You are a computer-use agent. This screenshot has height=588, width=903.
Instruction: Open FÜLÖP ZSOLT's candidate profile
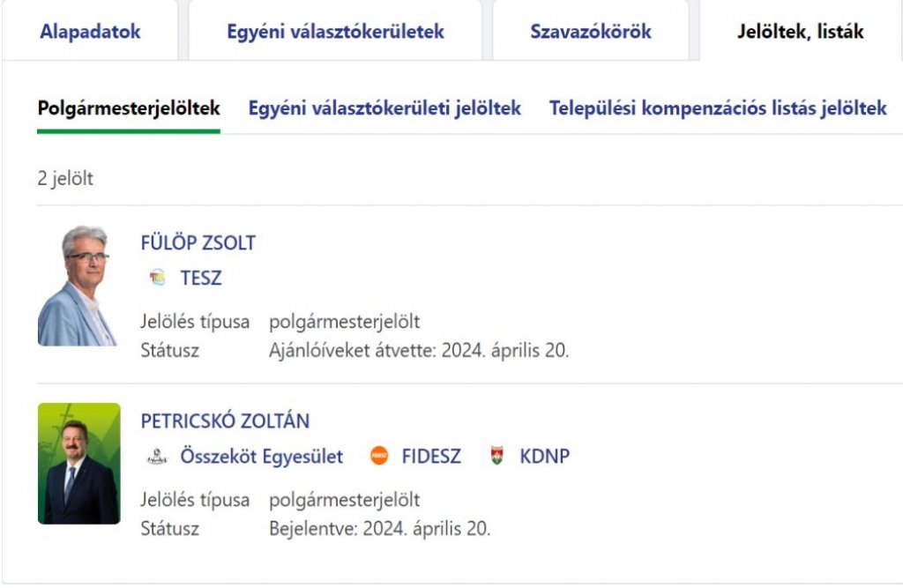coord(198,242)
